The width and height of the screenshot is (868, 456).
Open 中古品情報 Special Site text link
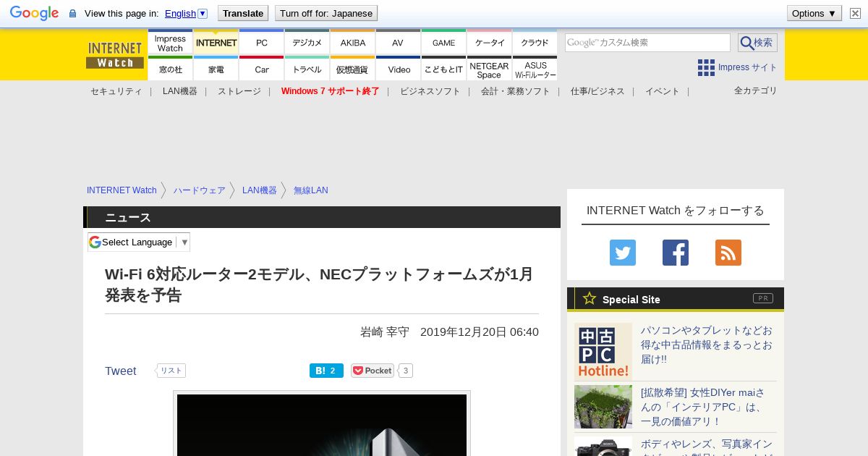[707, 345]
